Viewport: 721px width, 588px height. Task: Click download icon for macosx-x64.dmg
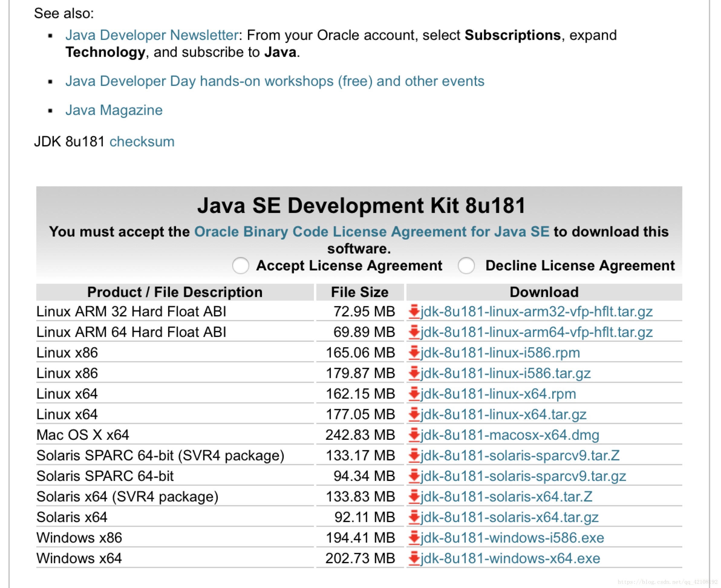coord(414,435)
